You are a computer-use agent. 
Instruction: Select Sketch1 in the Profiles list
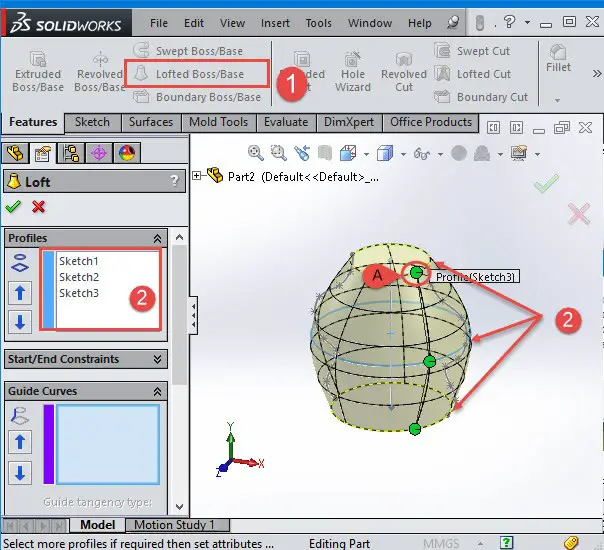pyautogui.click(x=79, y=261)
